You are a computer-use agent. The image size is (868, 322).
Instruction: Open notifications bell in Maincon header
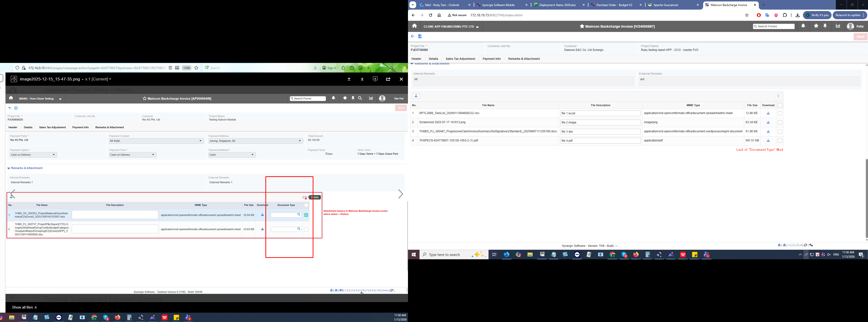[803, 26]
